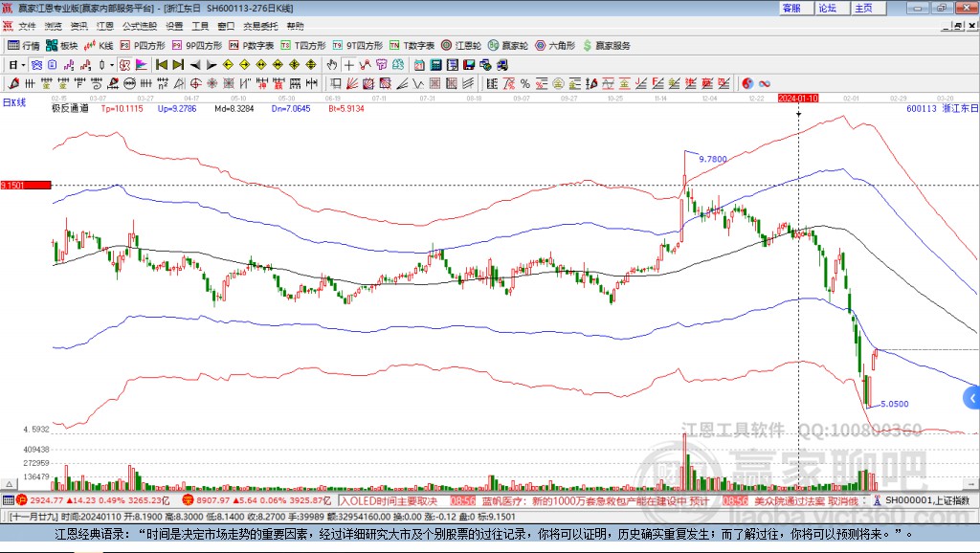The height and width of the screenshot is (553, 980).
Task: Click the infinity symbol icon
Action: [765, 83]
